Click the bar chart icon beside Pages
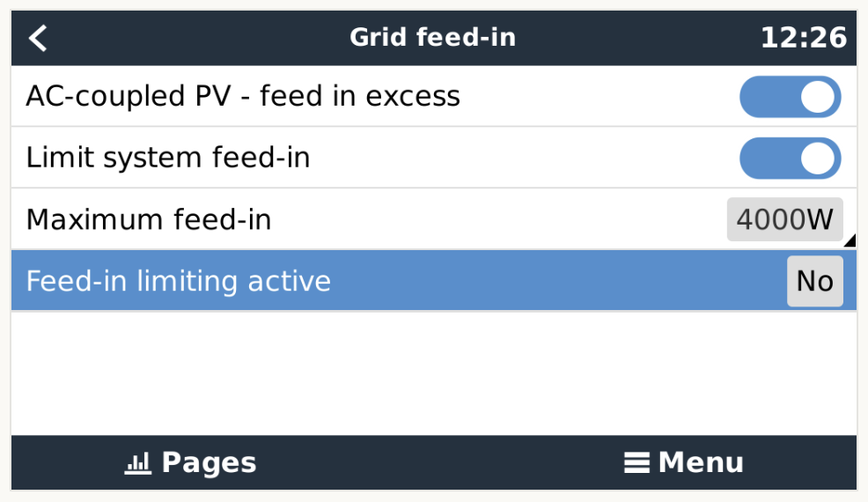The width and height of the screenshot is (868, 502). pos(137,462)
